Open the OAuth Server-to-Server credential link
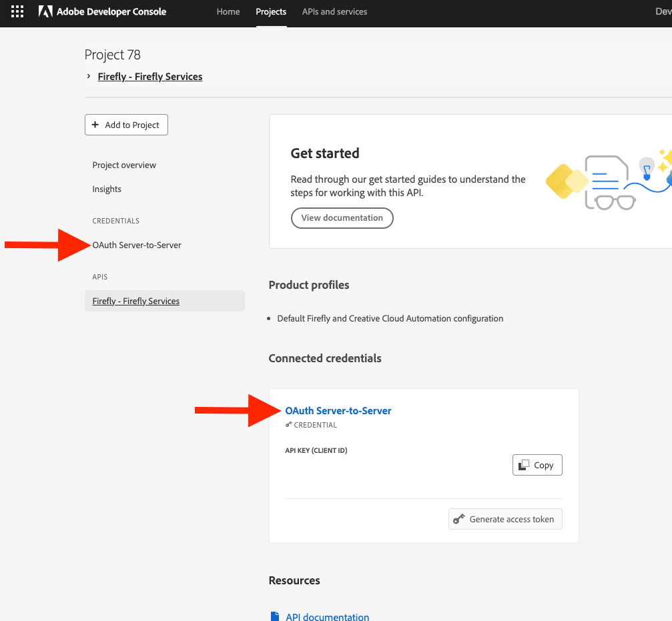The image size is (672, 621). point(338,410)
